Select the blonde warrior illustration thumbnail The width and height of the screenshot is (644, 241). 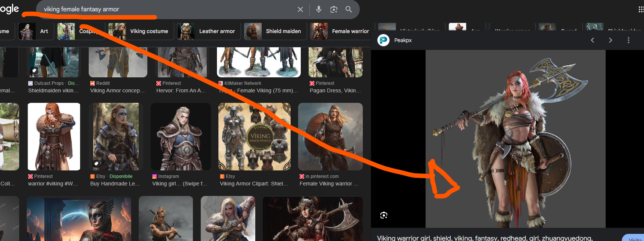(228, 219)
